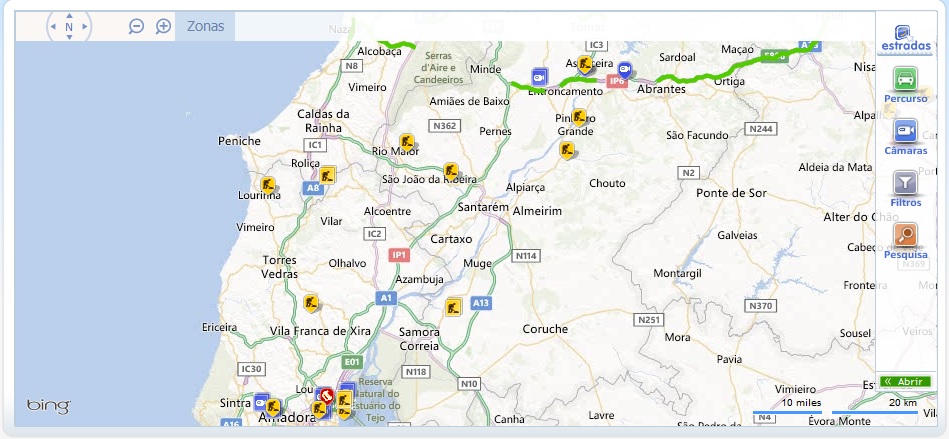Click roadworks marker near Roliça A8
949x439 pixels.
tap(327, 175)
